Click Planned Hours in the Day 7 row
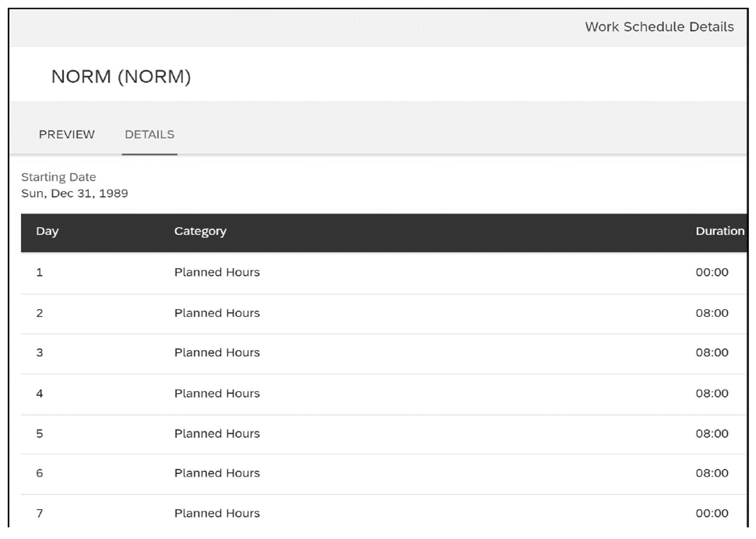Screen dimensions: 756x539 point(217,513)
